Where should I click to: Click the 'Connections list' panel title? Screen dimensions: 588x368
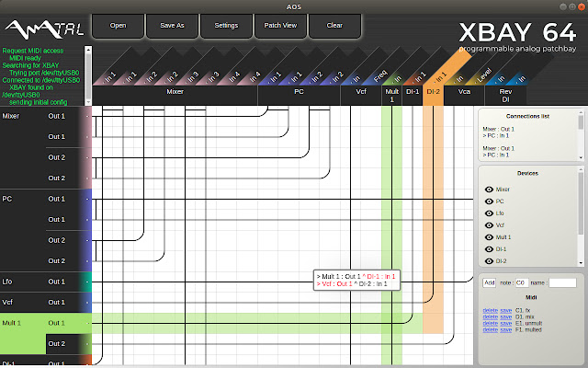[527, 117]
